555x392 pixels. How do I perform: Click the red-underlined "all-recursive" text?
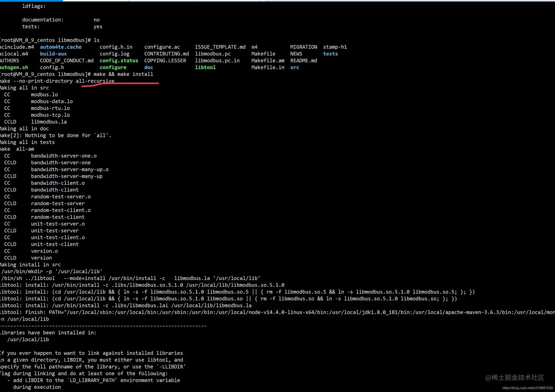(x=95, y=81)
